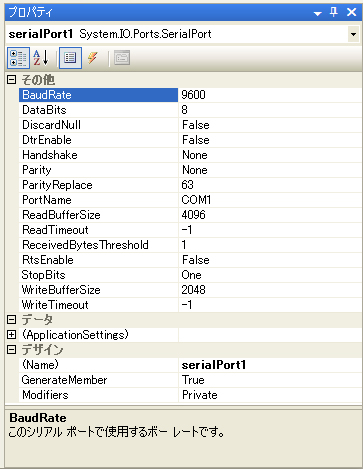Click the GenerateMember True value
The image size is (363, 469).
[270, 380]
